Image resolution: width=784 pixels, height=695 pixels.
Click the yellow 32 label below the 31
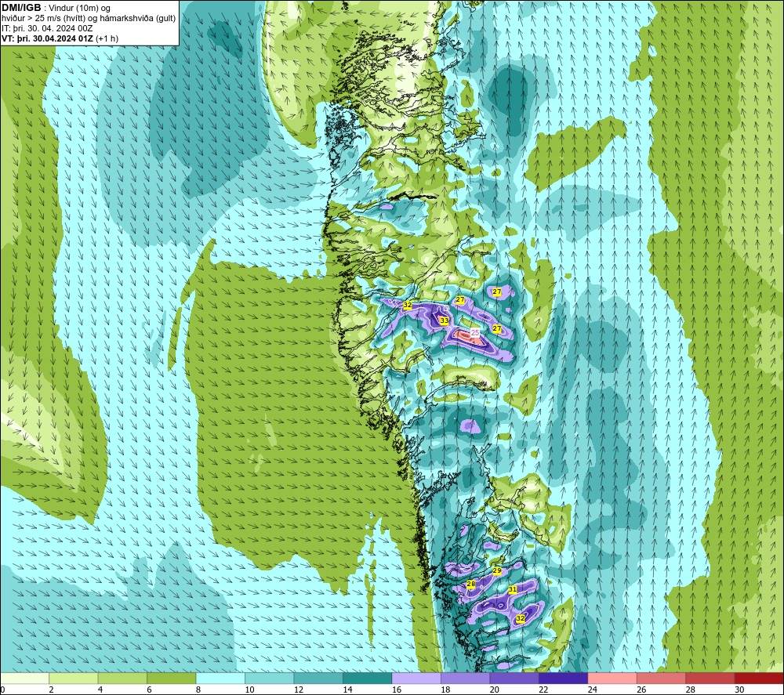tap(521, 618)
